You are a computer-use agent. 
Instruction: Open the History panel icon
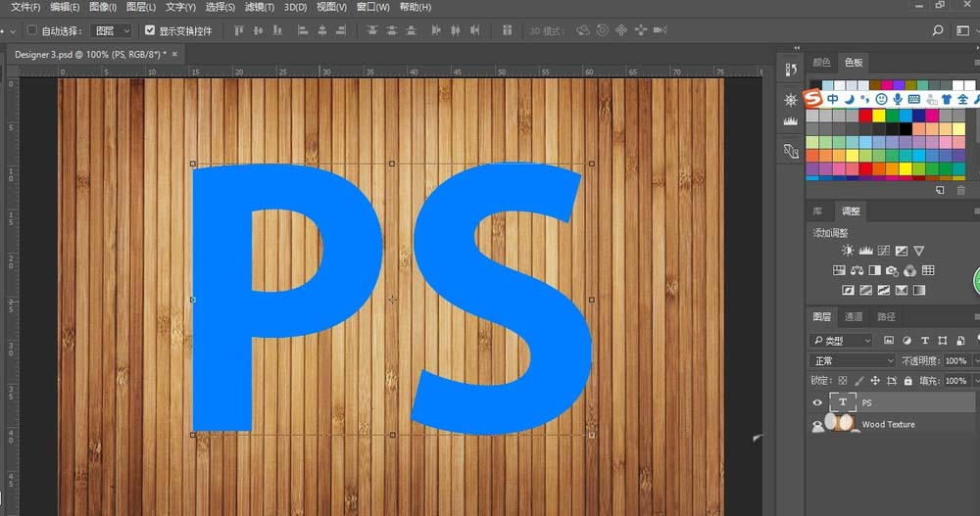[791, 70]
